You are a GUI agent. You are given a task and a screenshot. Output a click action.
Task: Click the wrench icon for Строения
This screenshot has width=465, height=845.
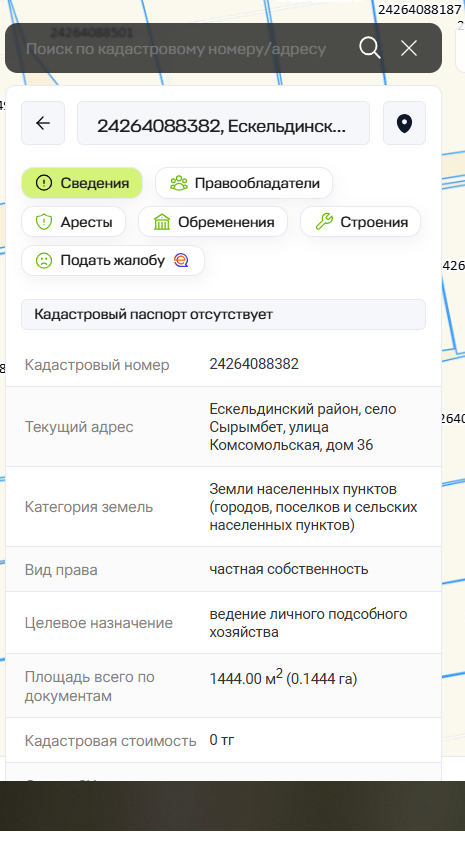(324, 221)
